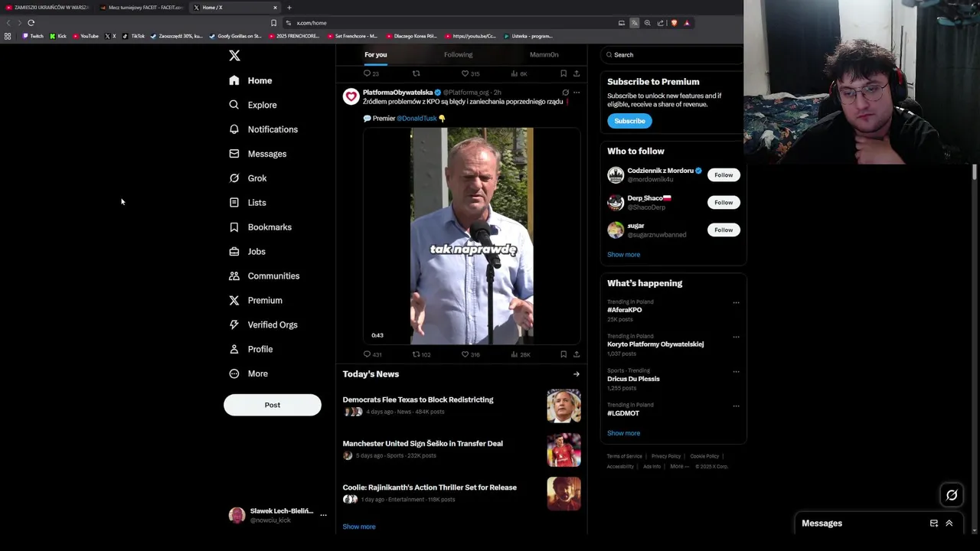Expand Today's News with the arrow
Image resolution: width=980 pixels, height=551 pixels.
(577, 374)
